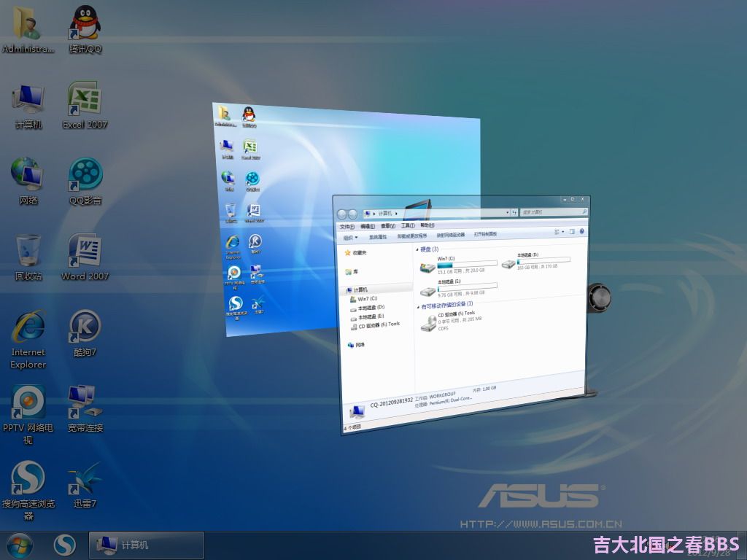The height and width of the screenshot is (560, 747).
Task: Click the Forward arrow in the Explorer window
Action: (x=352, y=214)
